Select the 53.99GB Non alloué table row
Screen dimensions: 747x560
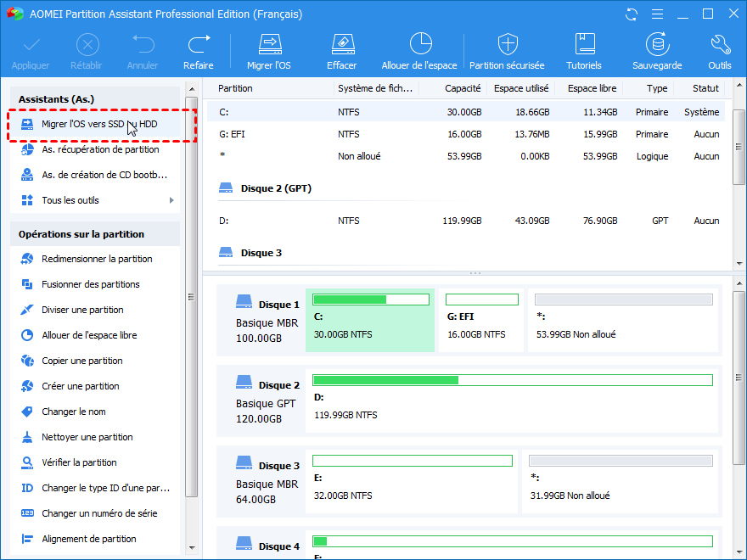pos(466,156)
